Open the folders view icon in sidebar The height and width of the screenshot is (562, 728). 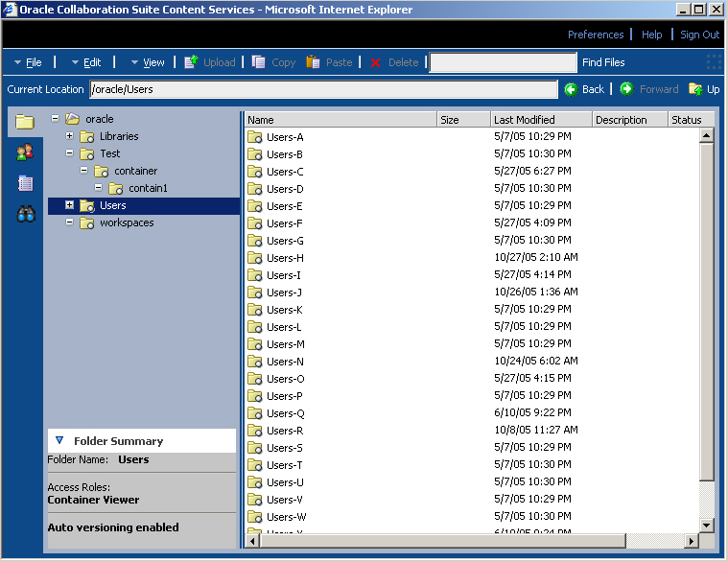click(x=25, y=122)
